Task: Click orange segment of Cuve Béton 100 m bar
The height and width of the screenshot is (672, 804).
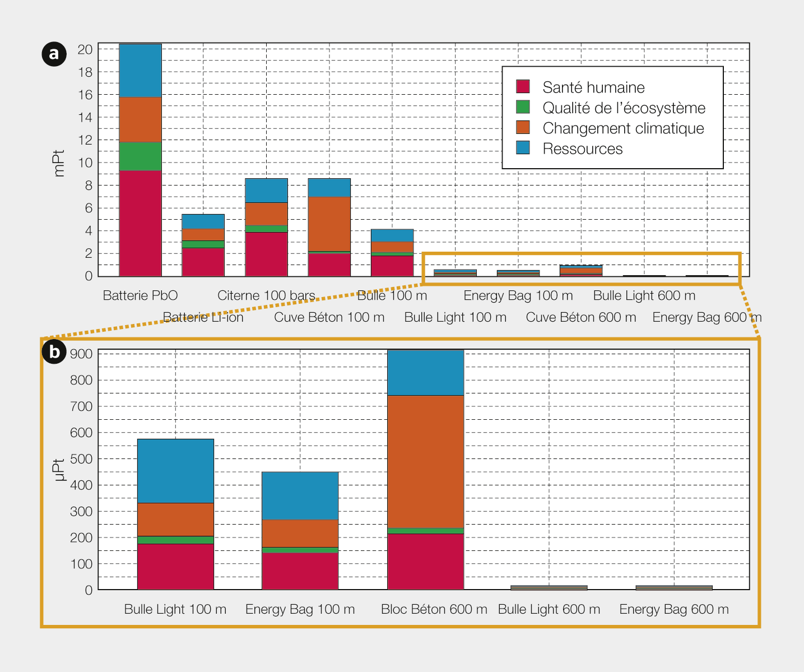Action: click(329, 224)
